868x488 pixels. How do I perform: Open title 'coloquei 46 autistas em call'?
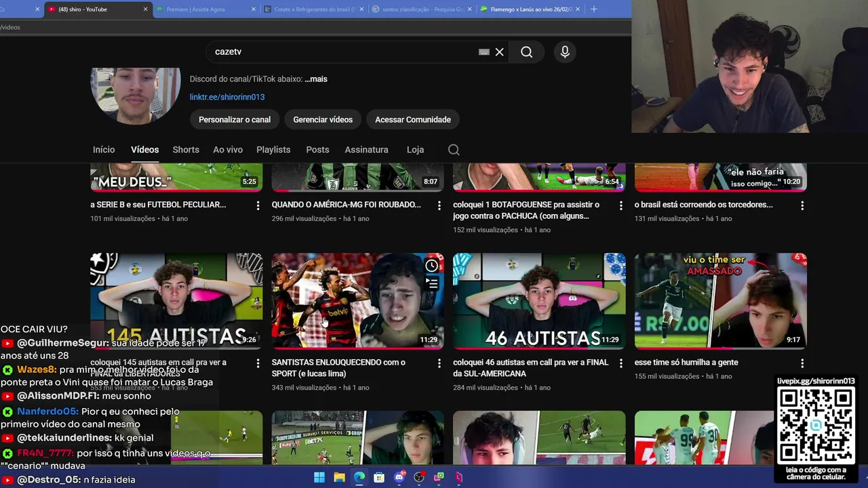(531, 368)
